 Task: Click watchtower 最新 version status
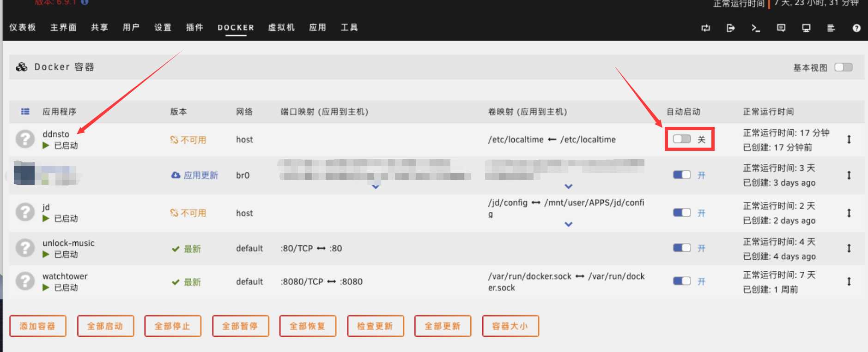tap(186, 282)
